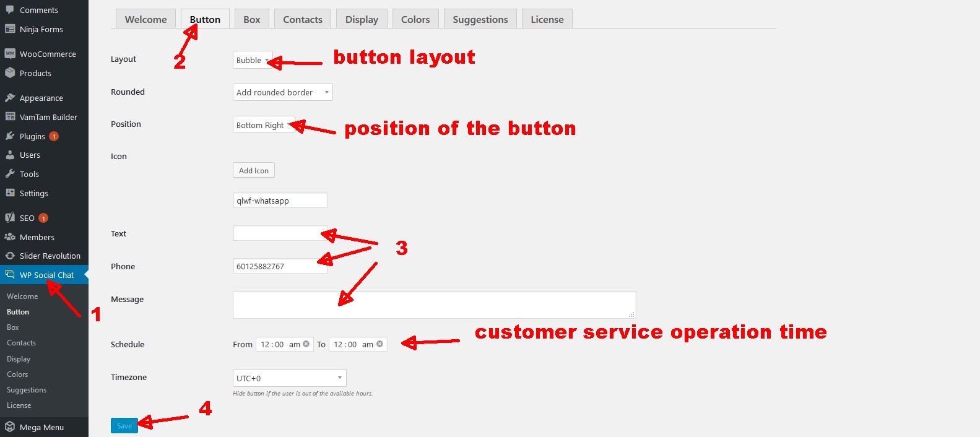The width and height of the screenshot is (980, 437).
Task: Click the schedule To time field
Action: (x=358, y=344)
